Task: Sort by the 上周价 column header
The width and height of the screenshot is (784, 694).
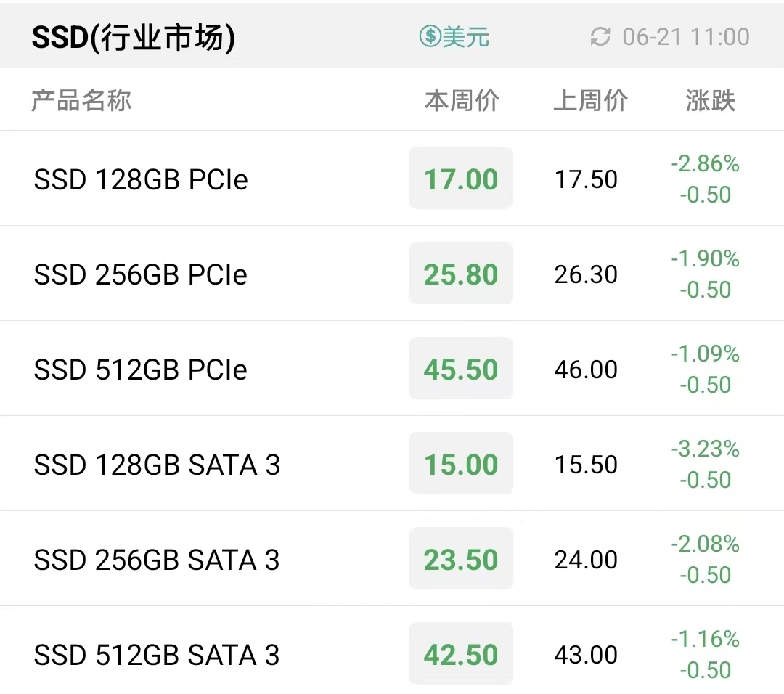Action: [x=590, y=100]
